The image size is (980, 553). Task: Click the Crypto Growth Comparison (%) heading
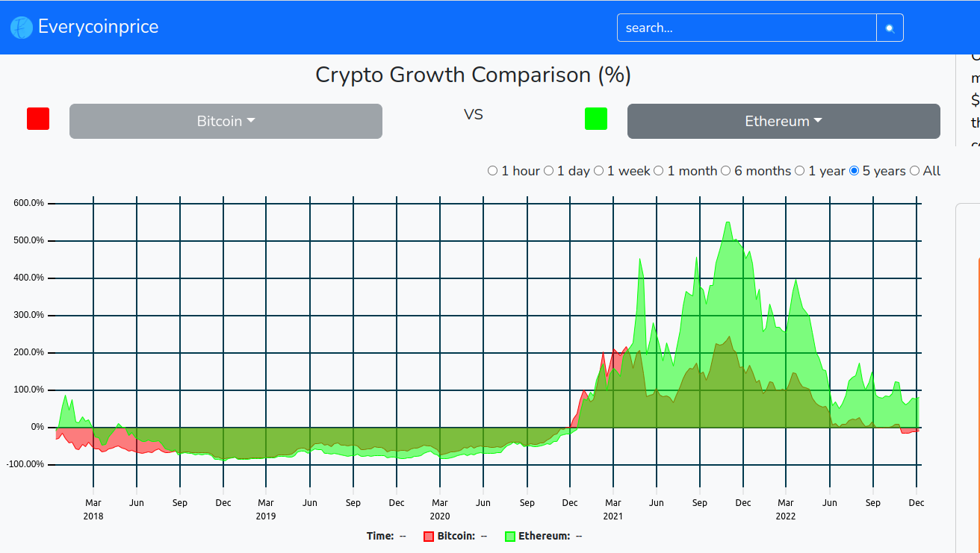click(474, 75)
